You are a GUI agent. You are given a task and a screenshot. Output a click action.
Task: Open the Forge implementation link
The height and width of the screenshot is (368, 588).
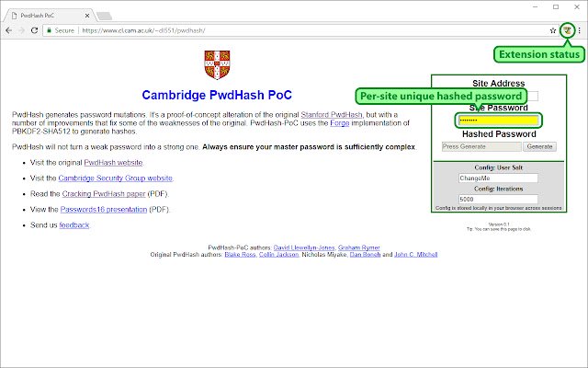339,122
